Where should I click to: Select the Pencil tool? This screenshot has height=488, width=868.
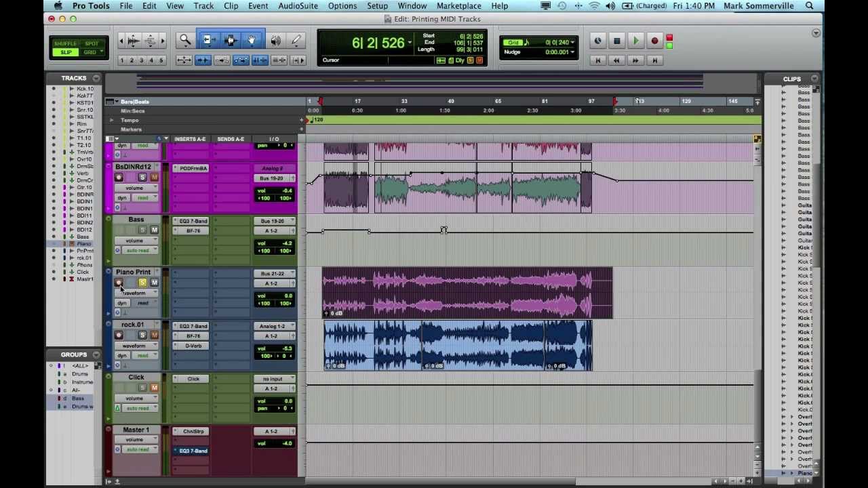tap(296, 41)
